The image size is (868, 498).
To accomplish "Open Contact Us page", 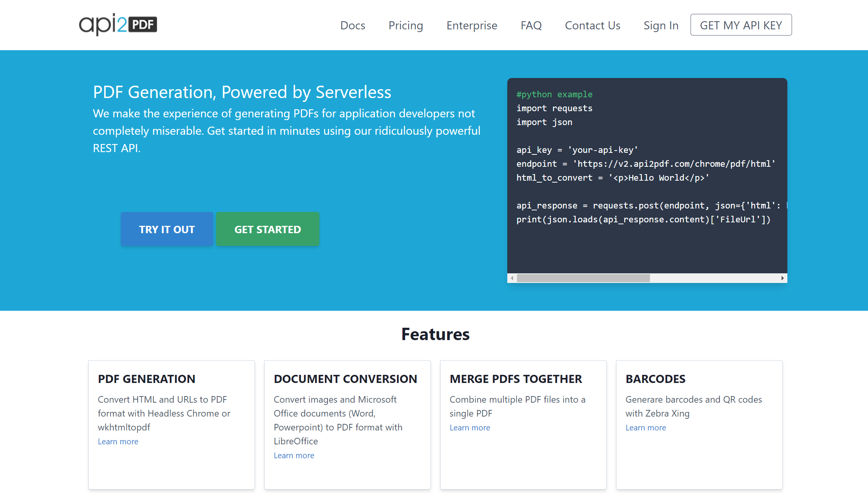I will point(593,25).
